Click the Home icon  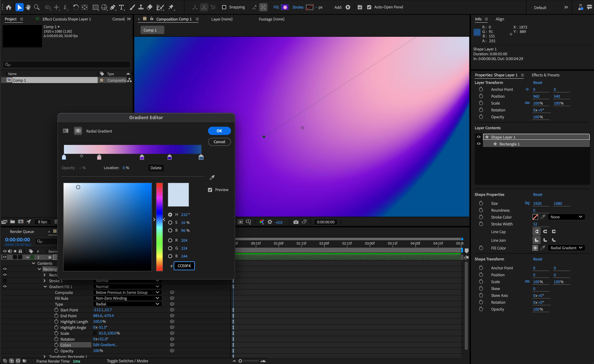pyautogui.click(x=8, y=7)
